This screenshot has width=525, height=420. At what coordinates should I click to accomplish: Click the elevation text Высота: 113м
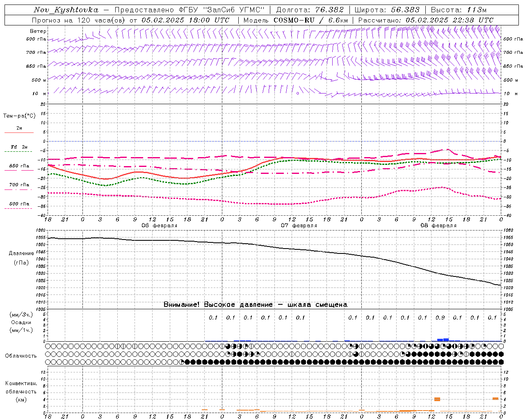pyautogui.click(x=459, y=10)
